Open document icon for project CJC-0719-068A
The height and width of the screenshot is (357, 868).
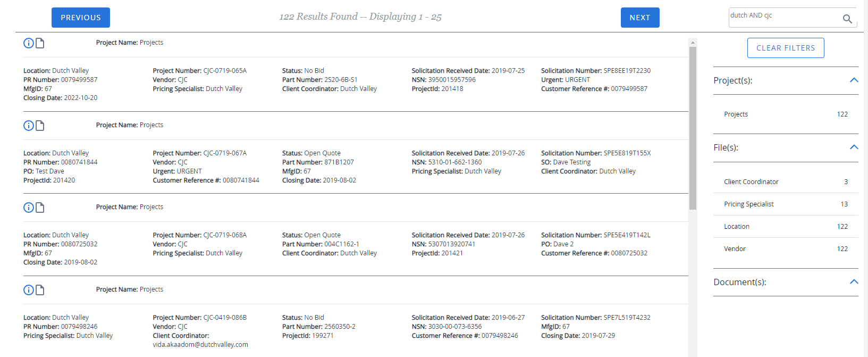point(40,207)
